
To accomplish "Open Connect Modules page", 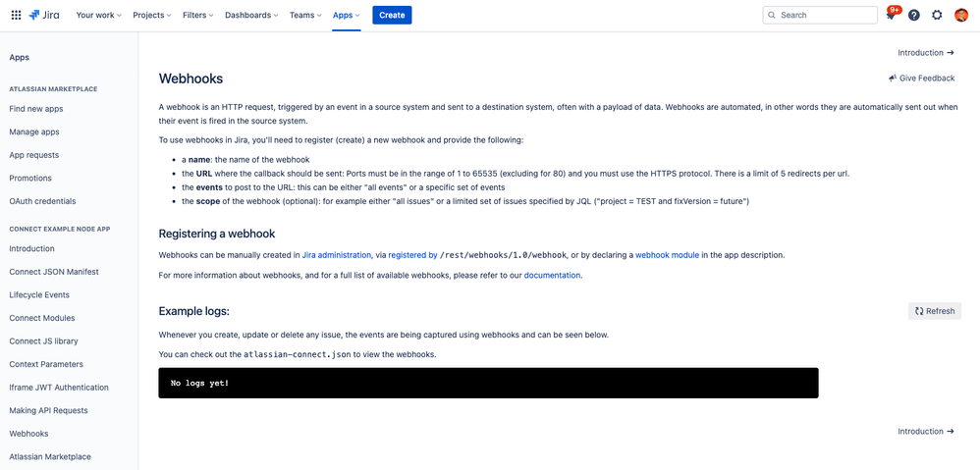I will coord(42,318).
